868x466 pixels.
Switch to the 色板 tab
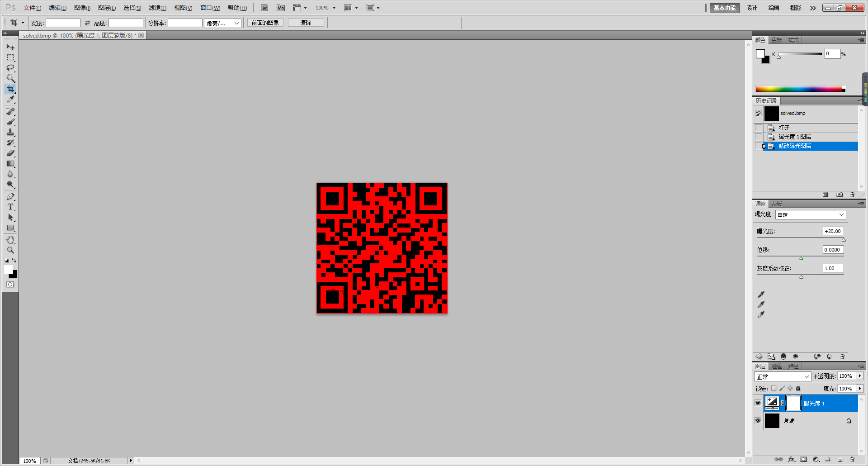click(777, 40)
